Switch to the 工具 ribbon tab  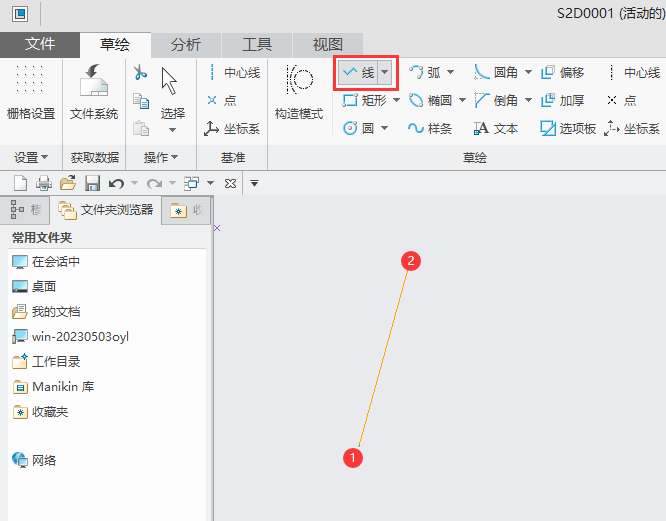tap(257, 45)
